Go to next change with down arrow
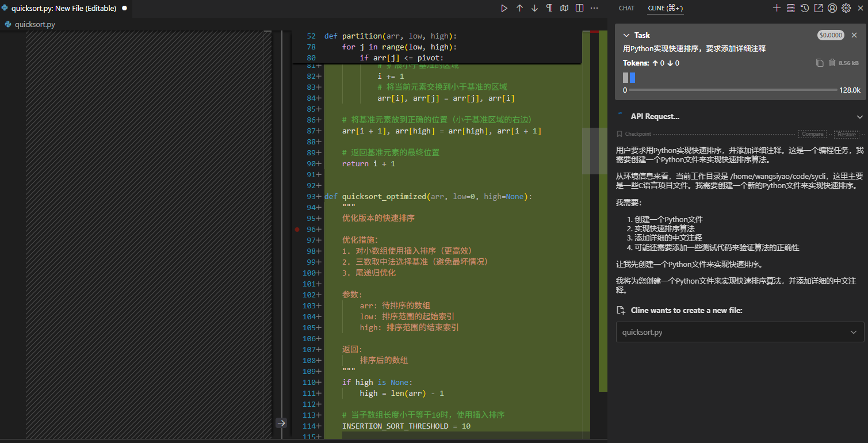 coord(534,8)
